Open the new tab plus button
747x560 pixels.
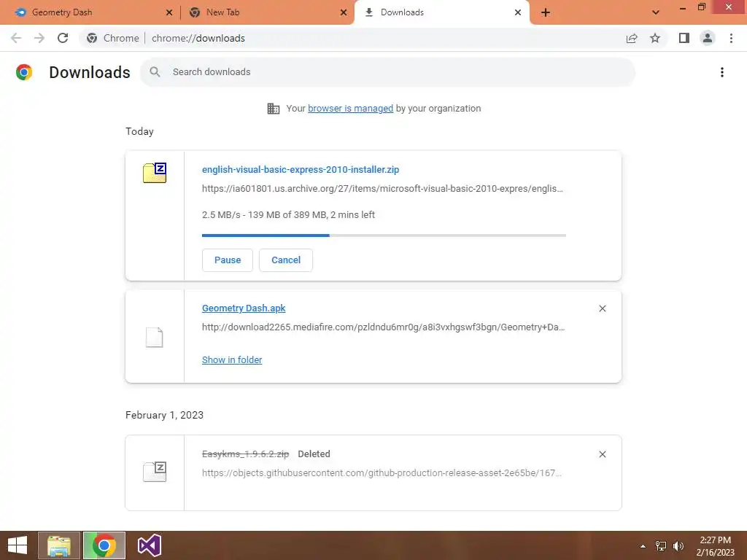546,13
